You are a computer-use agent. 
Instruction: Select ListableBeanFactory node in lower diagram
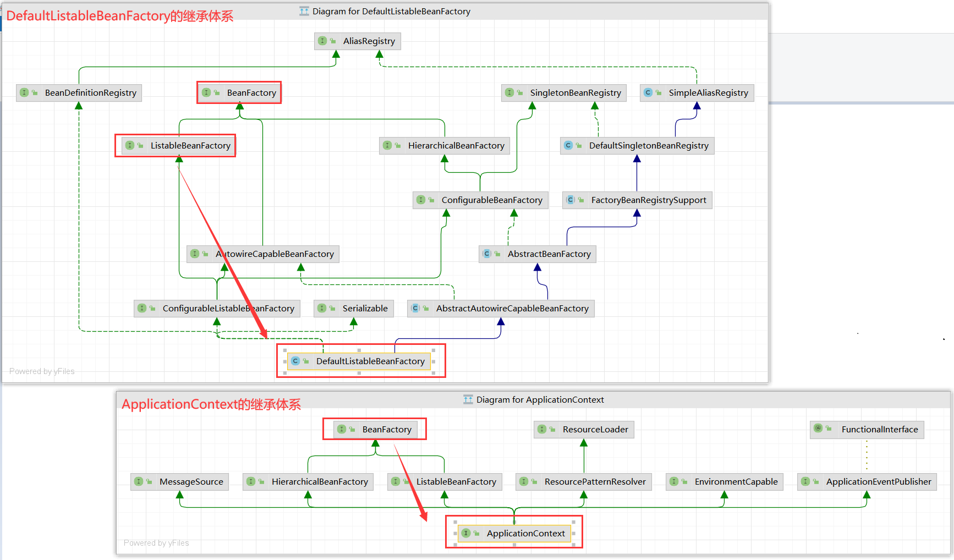point(445,482)
